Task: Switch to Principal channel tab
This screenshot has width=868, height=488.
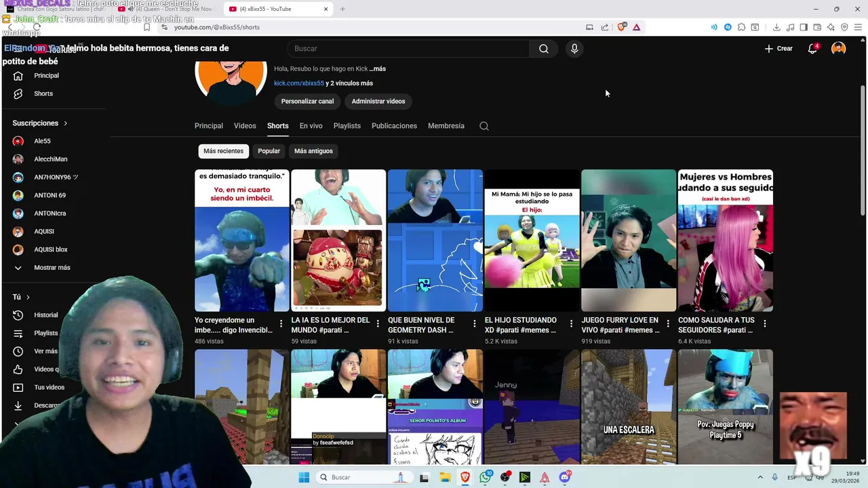Action: (209, 126)
